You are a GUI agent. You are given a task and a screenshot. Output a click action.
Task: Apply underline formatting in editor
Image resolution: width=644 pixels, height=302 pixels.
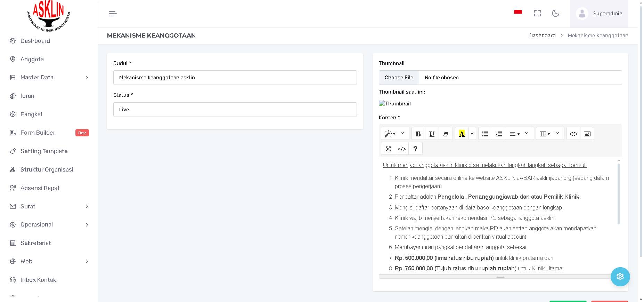(432, 134)
